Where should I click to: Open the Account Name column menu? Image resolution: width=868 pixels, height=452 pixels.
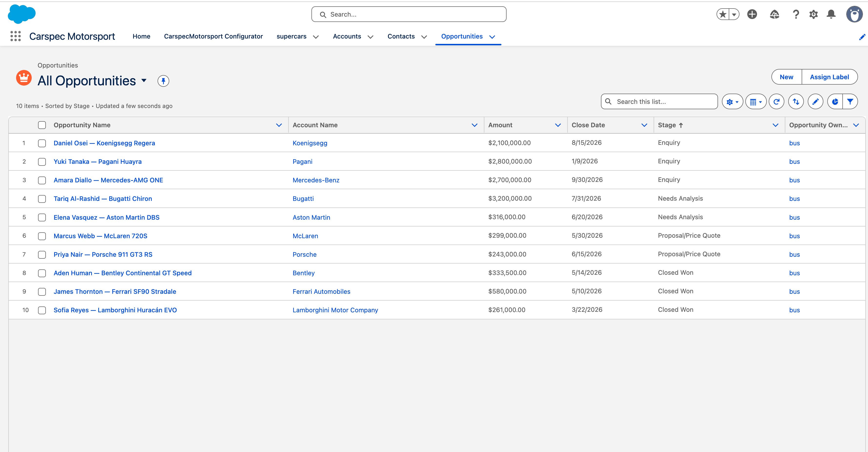474,125
